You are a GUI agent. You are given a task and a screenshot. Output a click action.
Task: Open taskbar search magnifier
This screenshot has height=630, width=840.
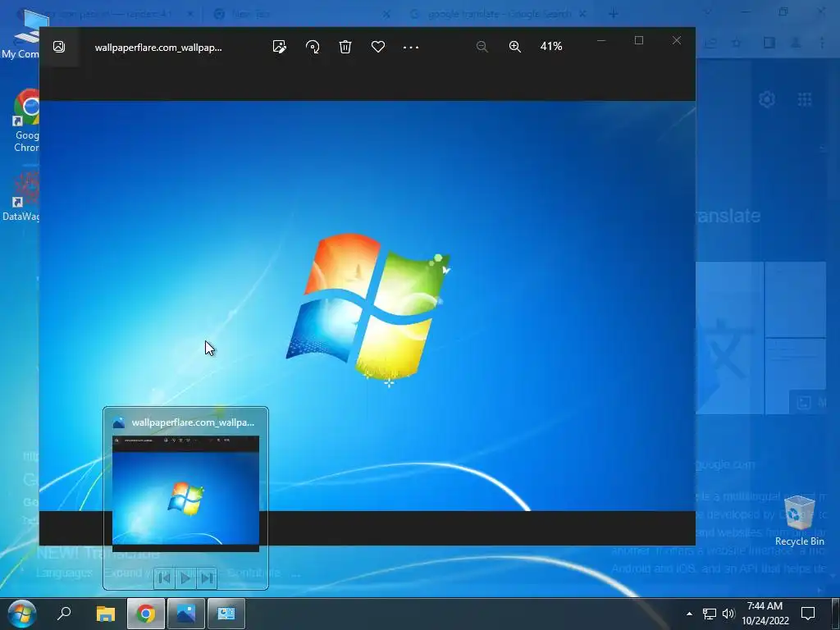click(x=64, y=614)
